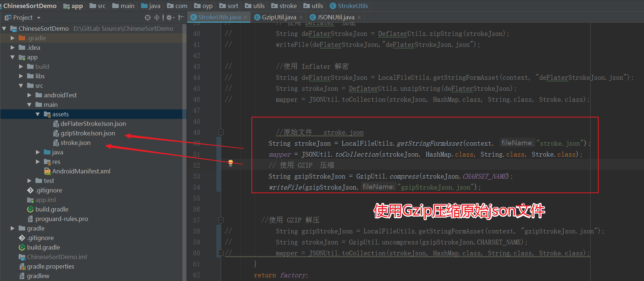This screenshot has height=281, width=644.
Task: Click the proguard-rules.pro file icon
Action: pyautogui.click(x=31, y=219)
